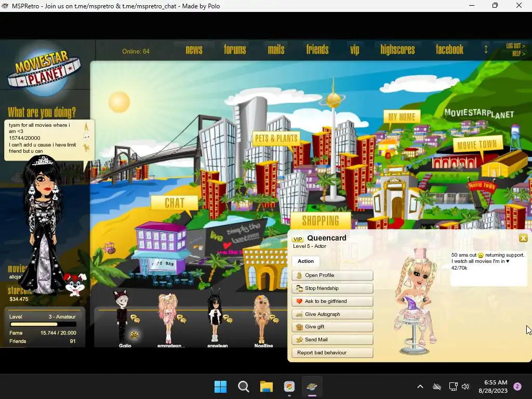Click Ask to be girlfriend button

(x=332, y=301)
